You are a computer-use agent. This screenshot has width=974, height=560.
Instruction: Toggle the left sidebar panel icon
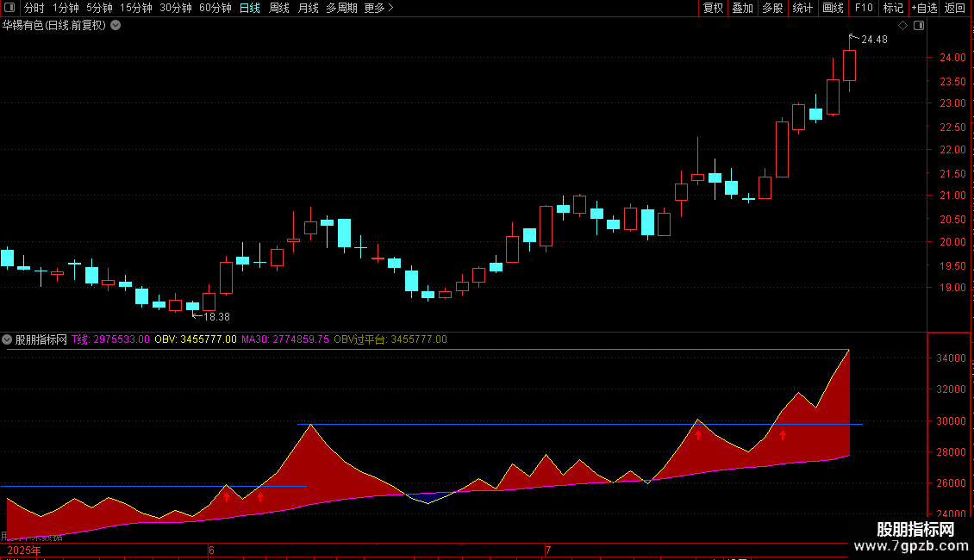9,8
